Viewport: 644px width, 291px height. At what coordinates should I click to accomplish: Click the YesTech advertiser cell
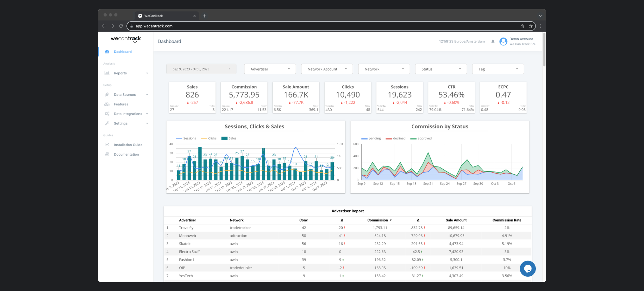(x=186, y=276)
